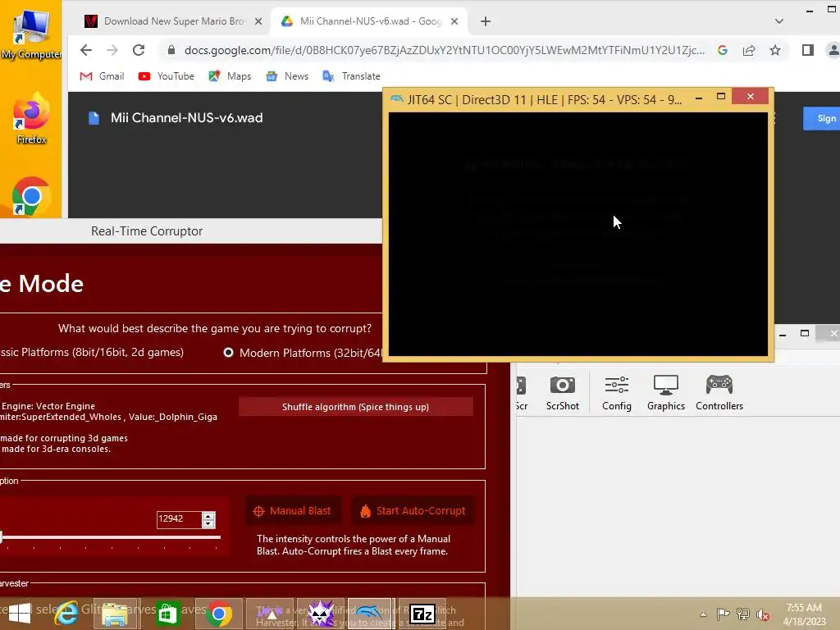Open the Windows Start button
This screenshot has width=840, height=630.
coord(20,614)
